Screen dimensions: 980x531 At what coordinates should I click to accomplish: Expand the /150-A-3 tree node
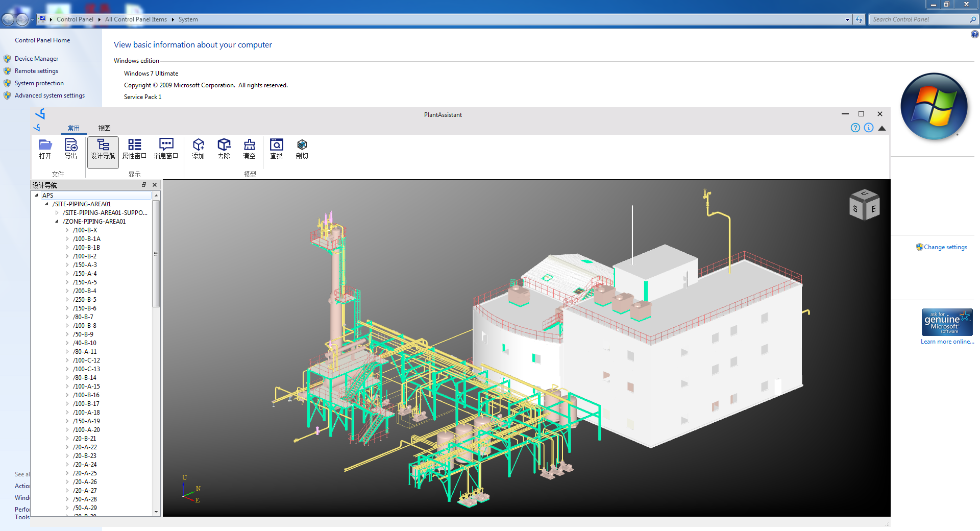[67, 265]
